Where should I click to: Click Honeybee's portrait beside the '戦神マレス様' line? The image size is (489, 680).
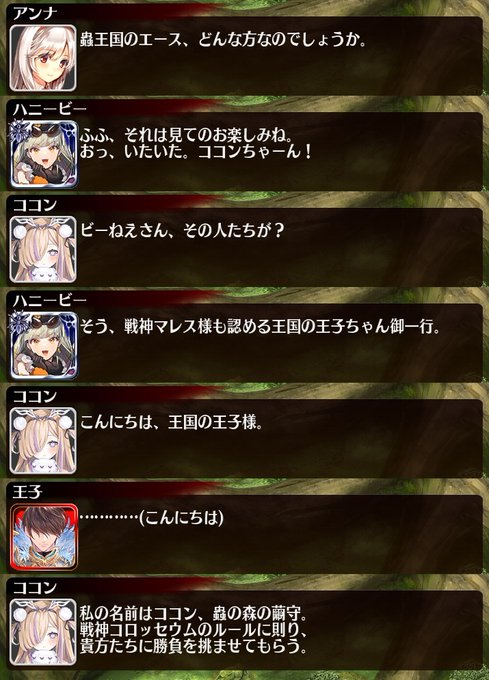pos(43,345)
